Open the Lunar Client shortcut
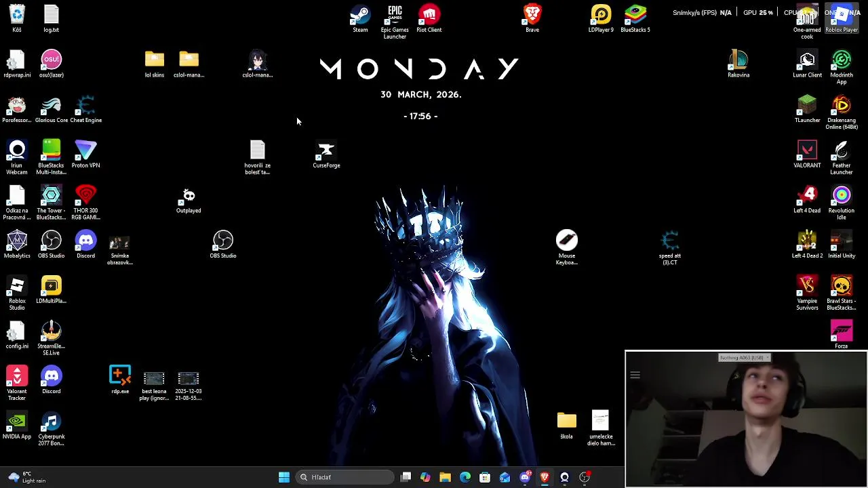 pos(807,64)
